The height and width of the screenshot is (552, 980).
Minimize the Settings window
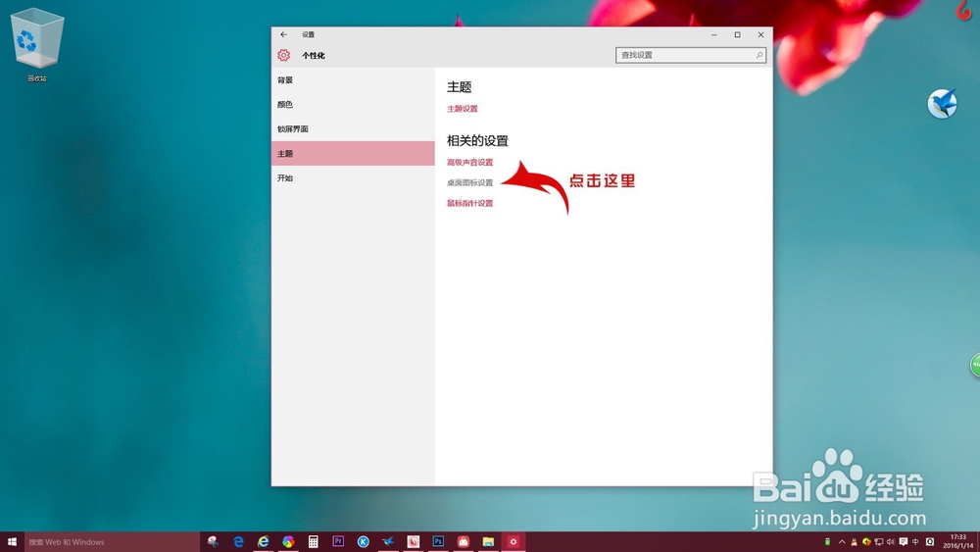coord(713,34)
